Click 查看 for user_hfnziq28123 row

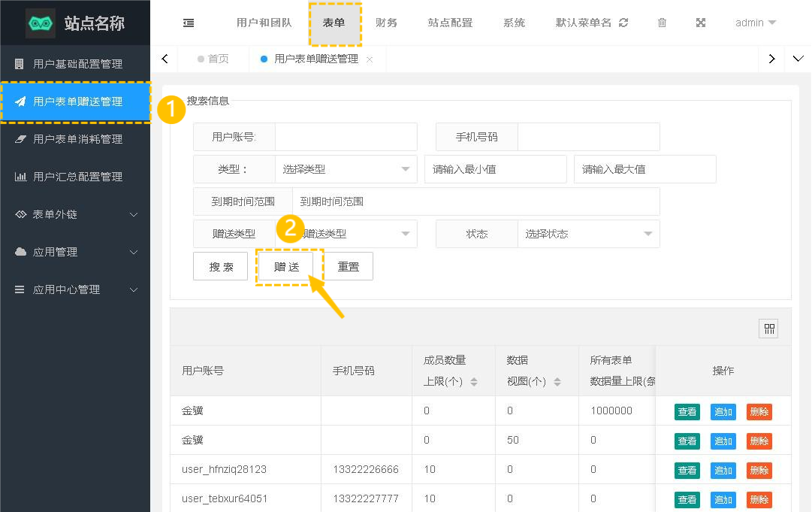click(x=687, y=470)
